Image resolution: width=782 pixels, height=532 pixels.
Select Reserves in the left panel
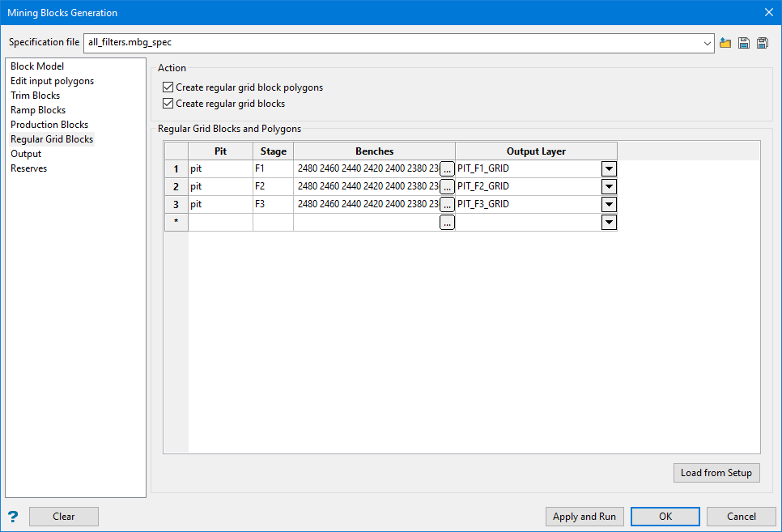(x=29, y=168)
